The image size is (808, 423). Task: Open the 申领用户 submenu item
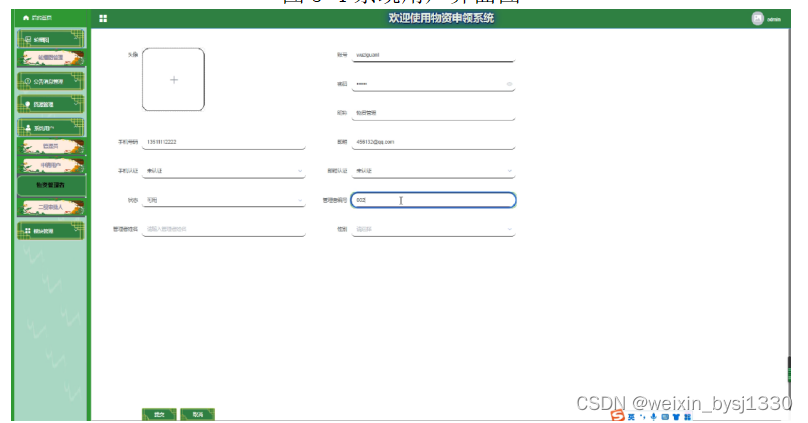point(51,165)
